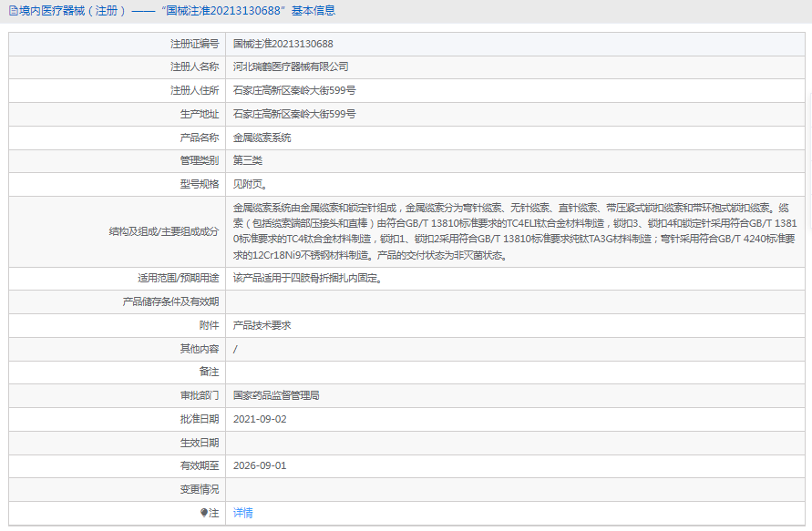Screen dimensions: 812x531
Task: Select attachment value 产品技术要求
Action: click(262, 325)
